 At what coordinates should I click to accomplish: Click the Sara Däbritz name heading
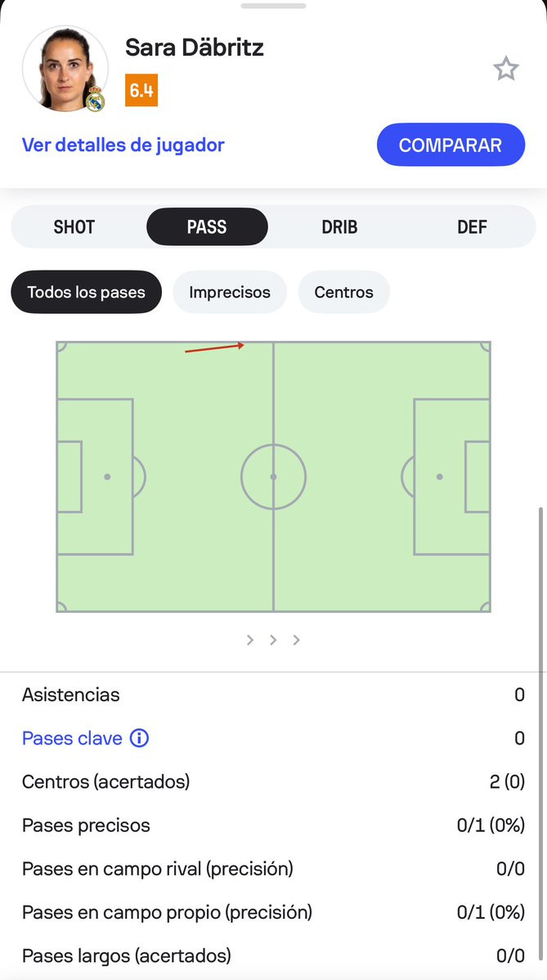(x=195, y=47)
